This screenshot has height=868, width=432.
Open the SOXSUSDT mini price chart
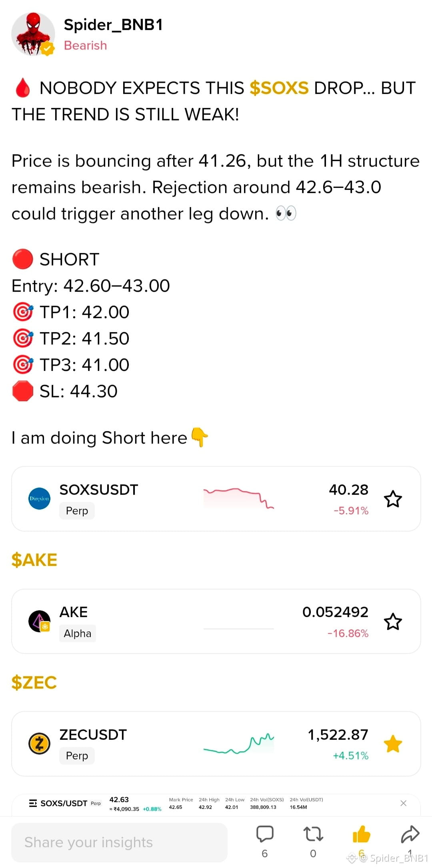pyautogui.click(x=238, y=498)
